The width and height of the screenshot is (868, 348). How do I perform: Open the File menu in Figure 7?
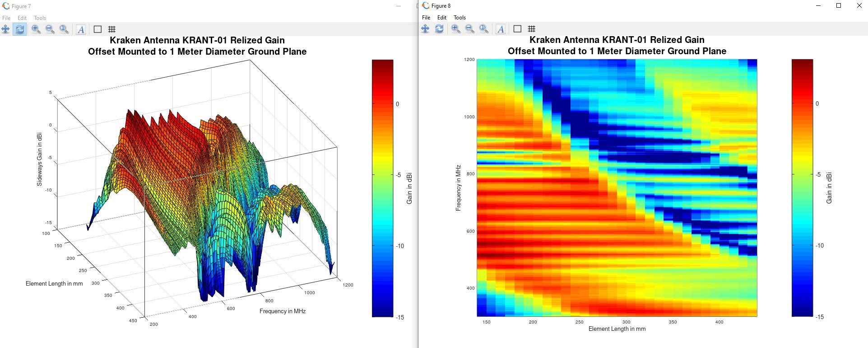tap(6, 18)
